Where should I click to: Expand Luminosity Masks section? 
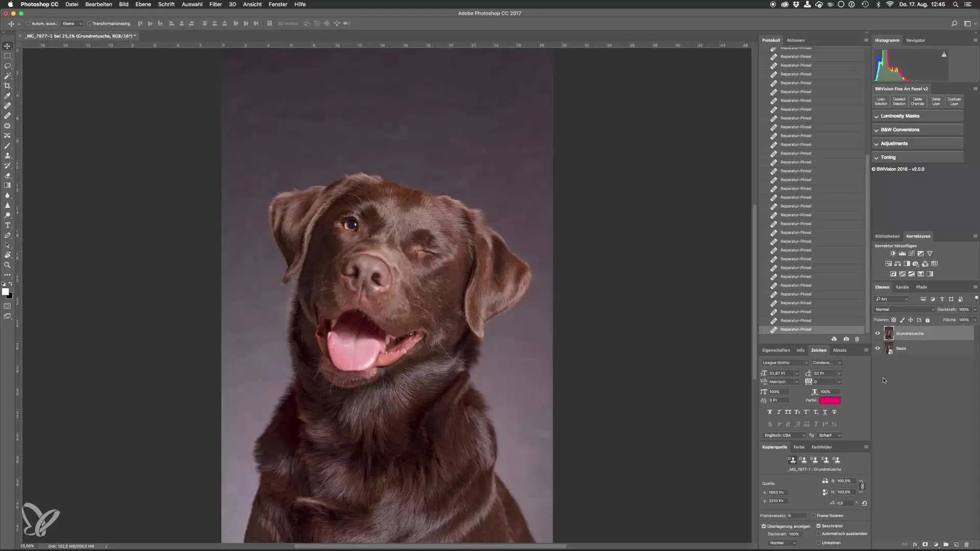pos(918,116)
